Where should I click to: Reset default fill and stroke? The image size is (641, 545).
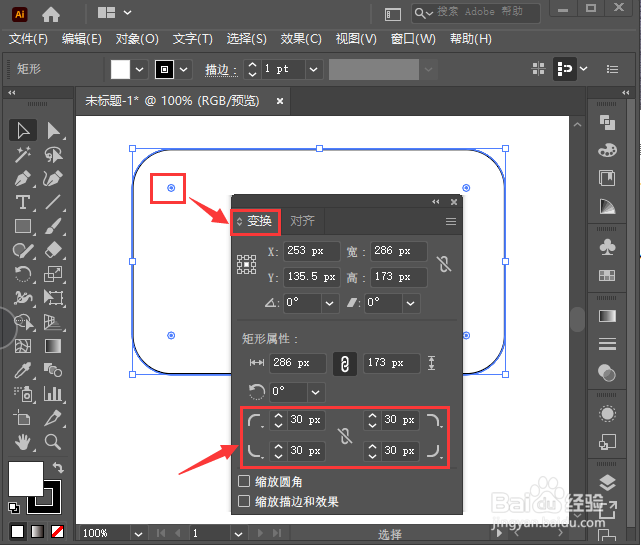[x=14, y=507]
